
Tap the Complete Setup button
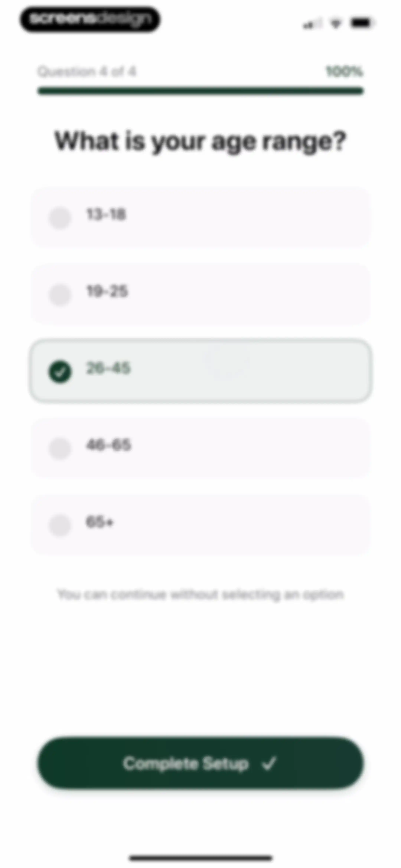coord(201,764)
